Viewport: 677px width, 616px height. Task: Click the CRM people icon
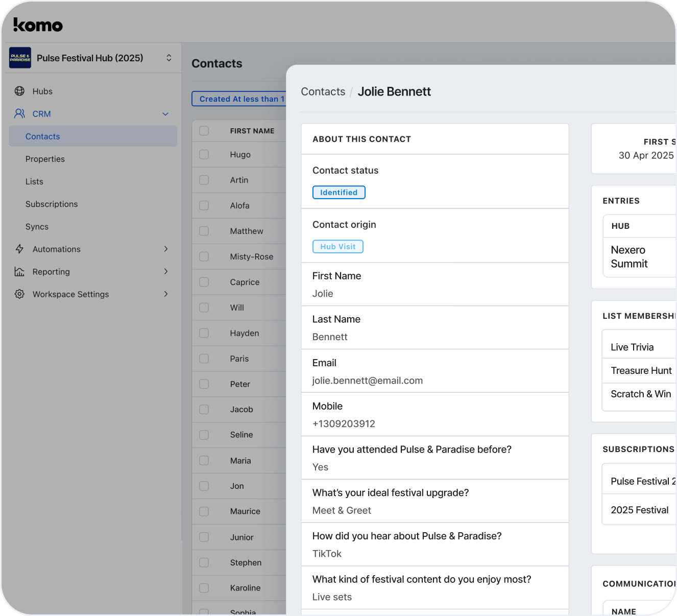point(19,113)
